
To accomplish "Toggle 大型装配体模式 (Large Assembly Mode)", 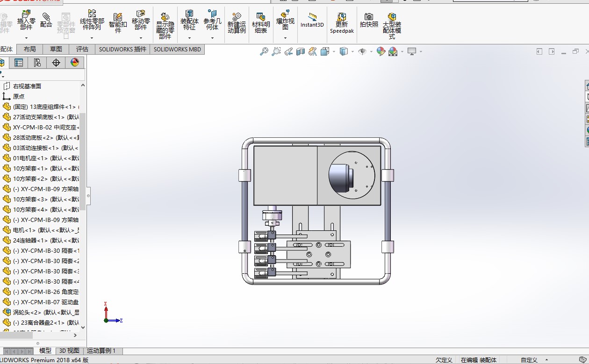I will pos(392,26).
